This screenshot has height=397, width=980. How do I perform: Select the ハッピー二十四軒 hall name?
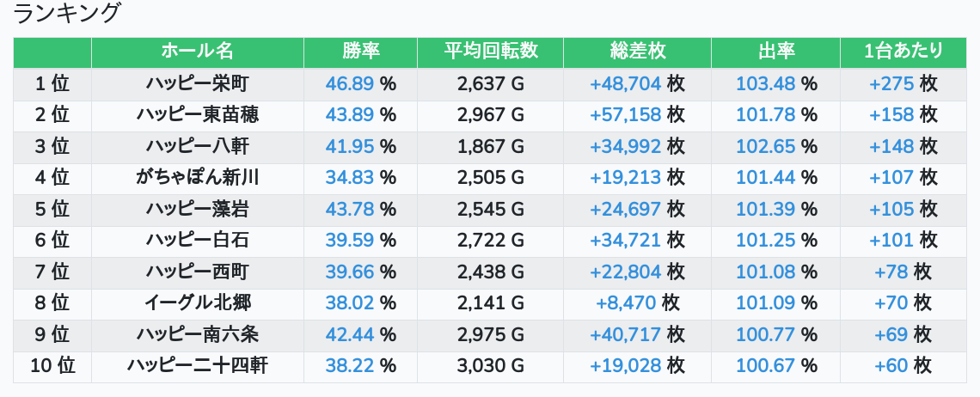197,365
